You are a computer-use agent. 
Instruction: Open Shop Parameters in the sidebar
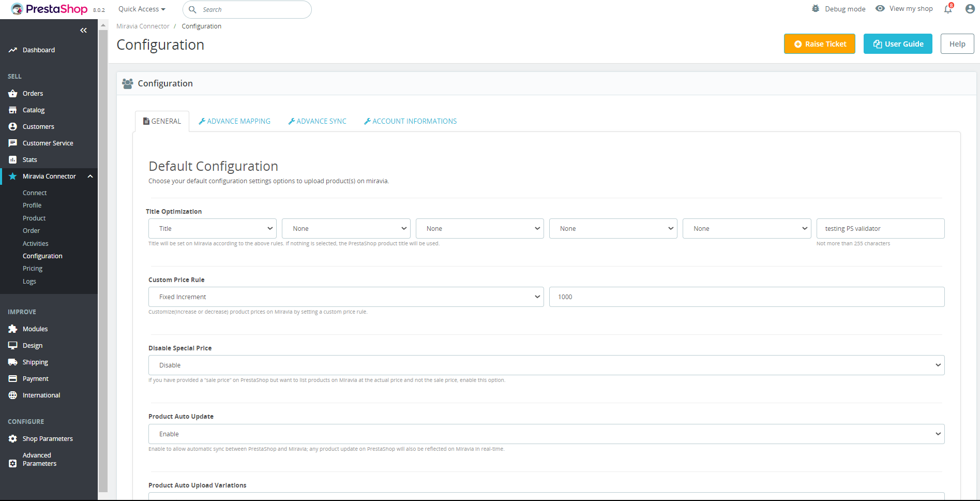[x=48, y=439]
